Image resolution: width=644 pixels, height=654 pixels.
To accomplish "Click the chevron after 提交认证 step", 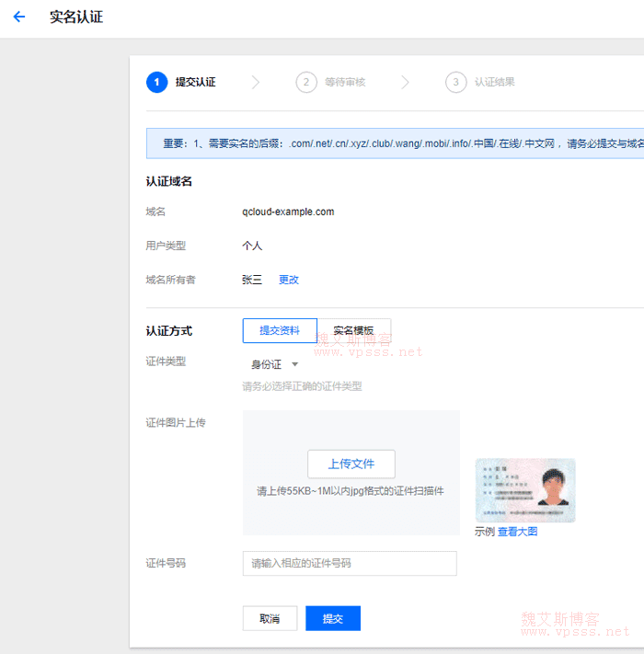I will pyautogui.click(x=256, y=82).
